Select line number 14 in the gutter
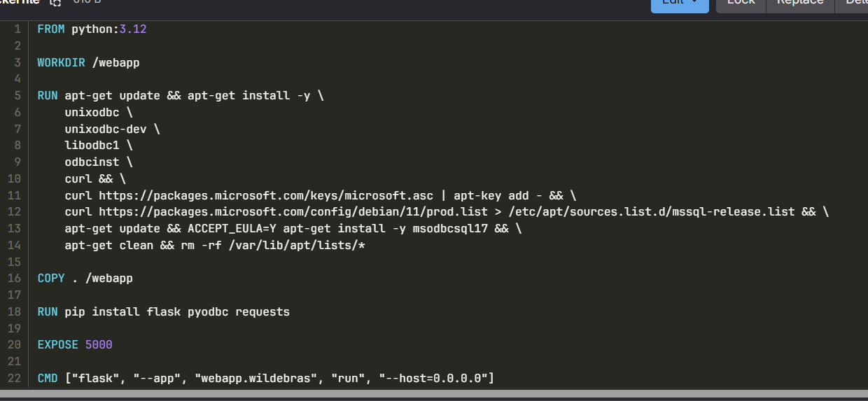Image resolution: width=868 pixels, height=401 pixels. [14, 246]
